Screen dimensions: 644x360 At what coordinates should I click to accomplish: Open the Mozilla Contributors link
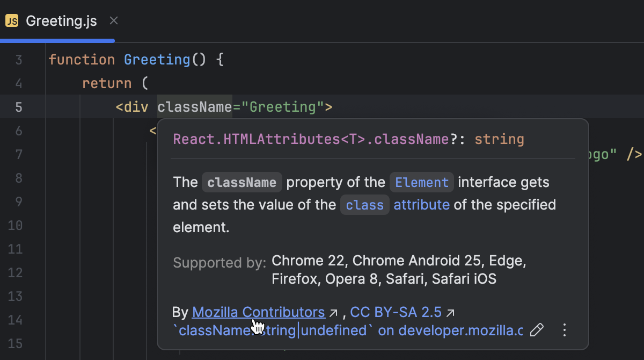click(258, 312)
